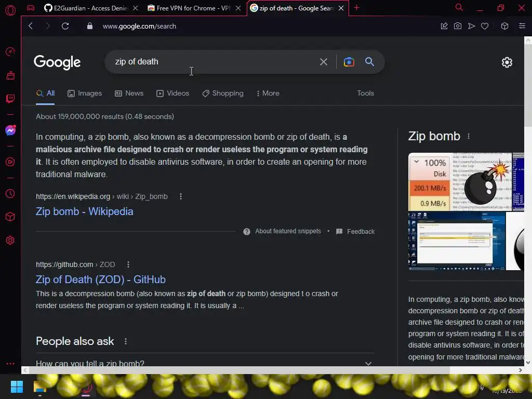
Task: Select the All results tab
Action: (x=46, y=94)
